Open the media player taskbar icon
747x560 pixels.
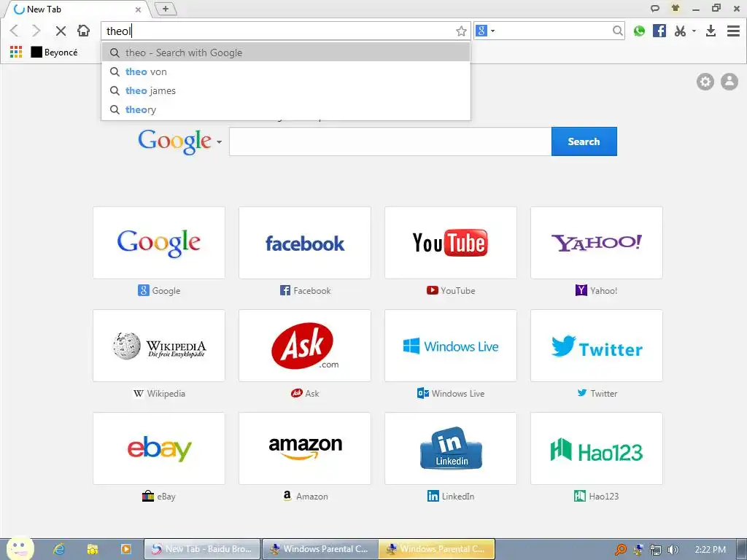click(125, 549)
